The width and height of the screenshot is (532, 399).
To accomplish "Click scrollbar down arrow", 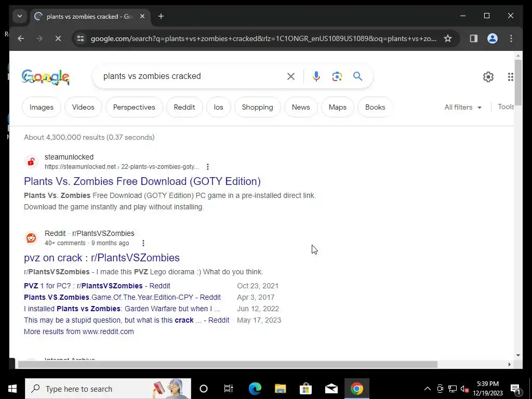I will coord(518,355).
